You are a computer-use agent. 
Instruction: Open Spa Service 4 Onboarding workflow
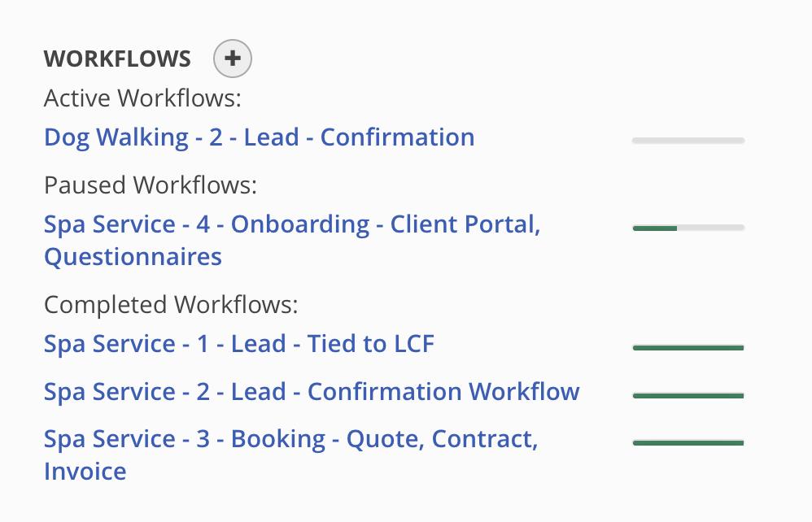click(x=291, y=224)
